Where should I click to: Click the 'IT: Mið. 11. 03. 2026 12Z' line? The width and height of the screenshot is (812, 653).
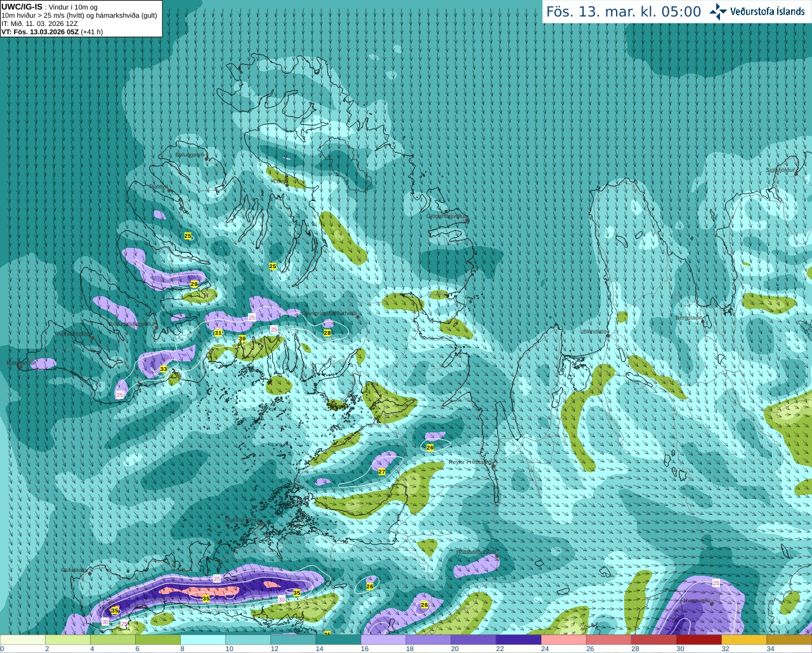coord(39,23)
